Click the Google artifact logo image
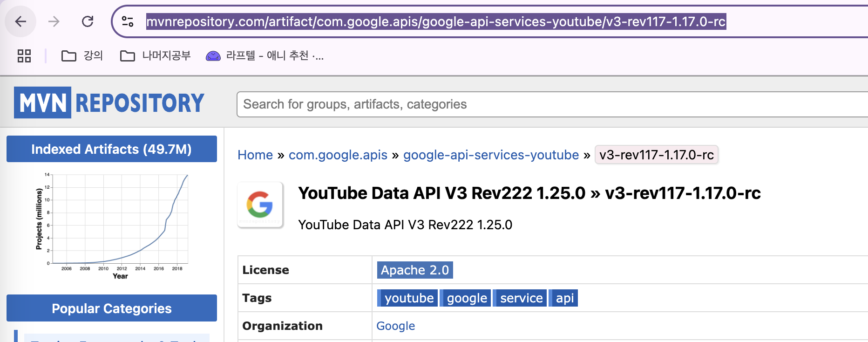 (x=260, y=205)
